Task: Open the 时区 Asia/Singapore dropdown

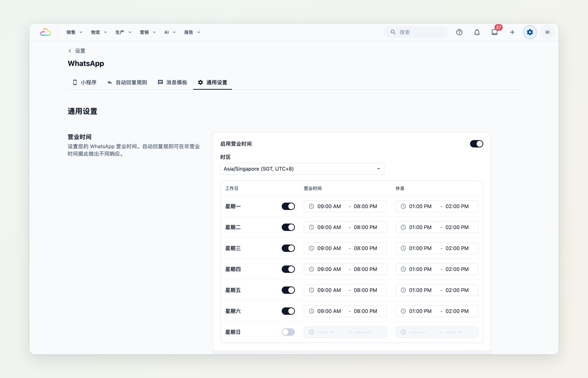Action: pos(302,169)
